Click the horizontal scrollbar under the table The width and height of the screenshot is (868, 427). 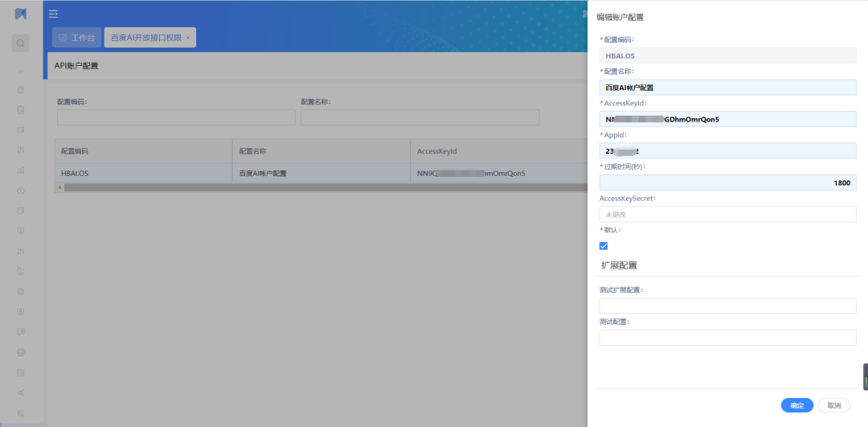point(321,187)
